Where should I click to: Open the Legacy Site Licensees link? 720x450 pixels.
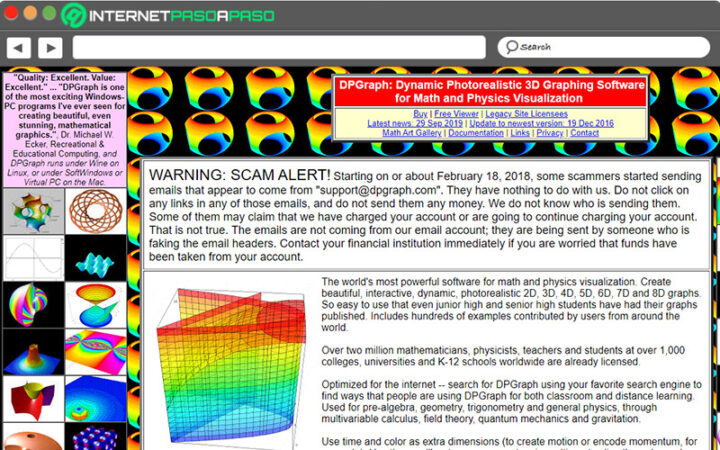526,114
